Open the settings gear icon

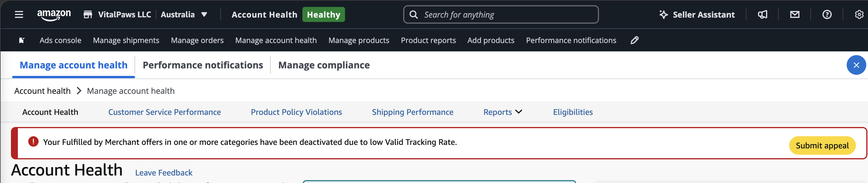pos(859,14)
